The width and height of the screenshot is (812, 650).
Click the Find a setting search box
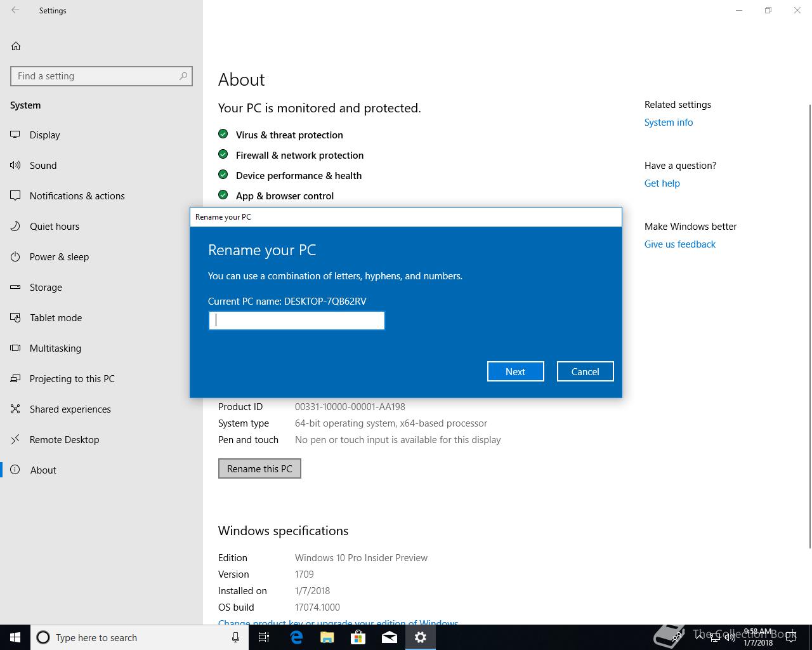pos(101,76)
